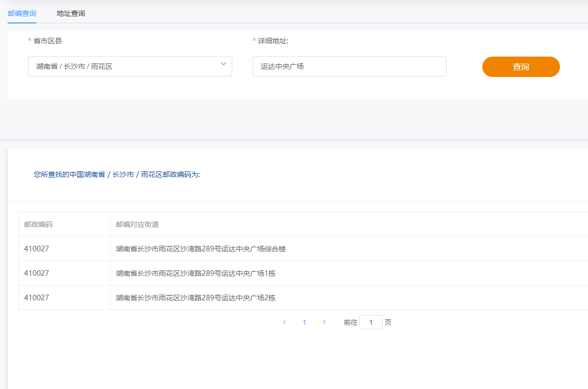Click the 详细地址 address input field
Viewport: 588px width, 389px height.
pos(349,66)
